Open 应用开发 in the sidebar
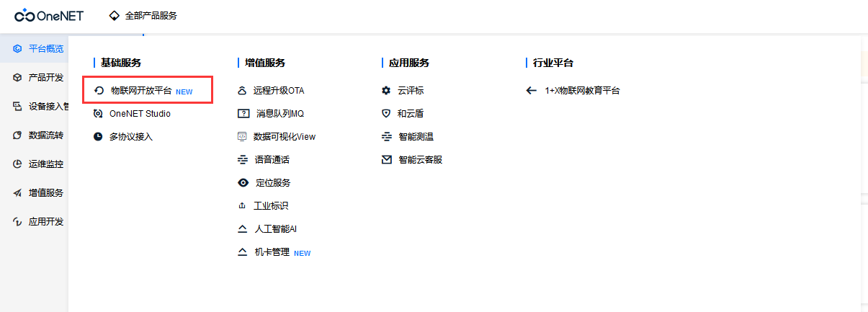 (x=46, y=222)
